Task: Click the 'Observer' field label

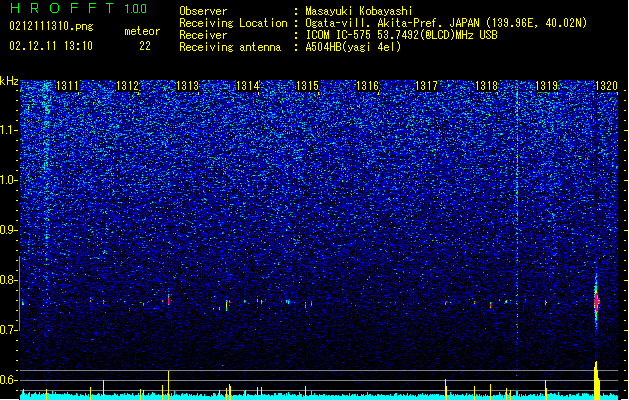Action: tap(203, 11)
